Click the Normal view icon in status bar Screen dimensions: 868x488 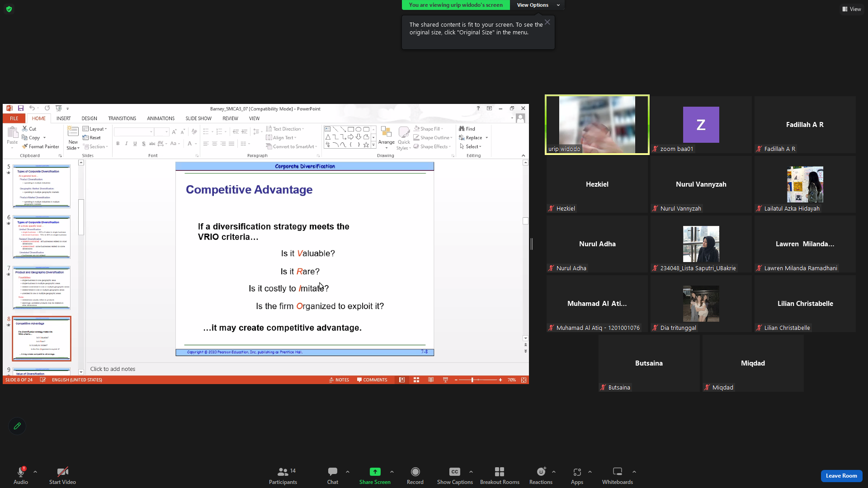(402, 380)
